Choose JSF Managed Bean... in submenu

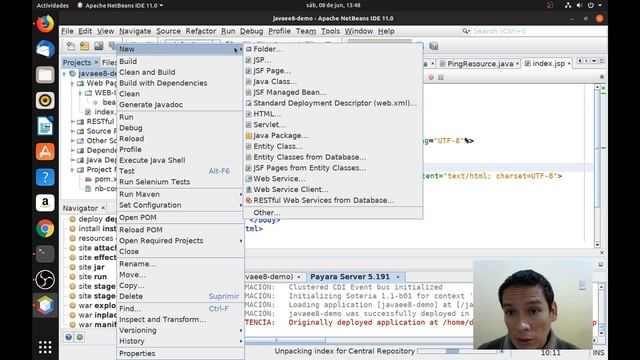pyautogui.click(x=333, y=92)
